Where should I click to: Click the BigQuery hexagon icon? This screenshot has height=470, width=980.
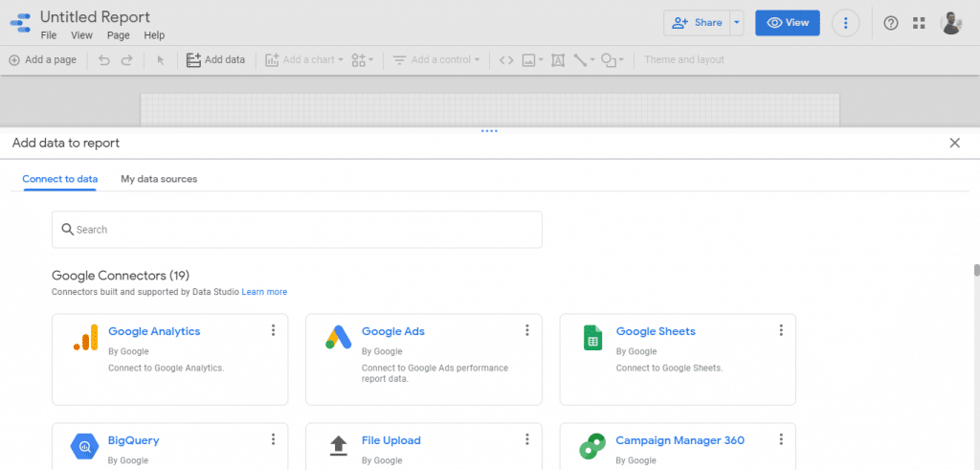click(84, 446)
